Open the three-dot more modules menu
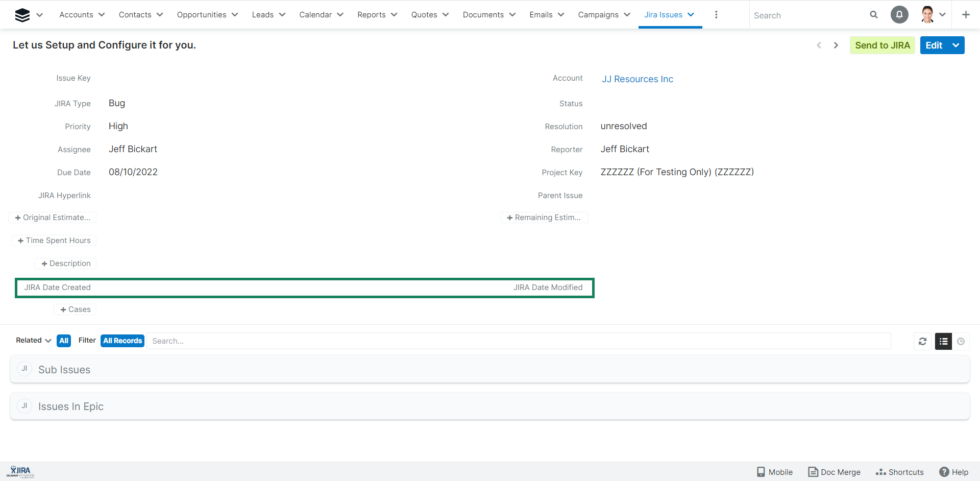 pyautogui.click(x=716, y=15)
